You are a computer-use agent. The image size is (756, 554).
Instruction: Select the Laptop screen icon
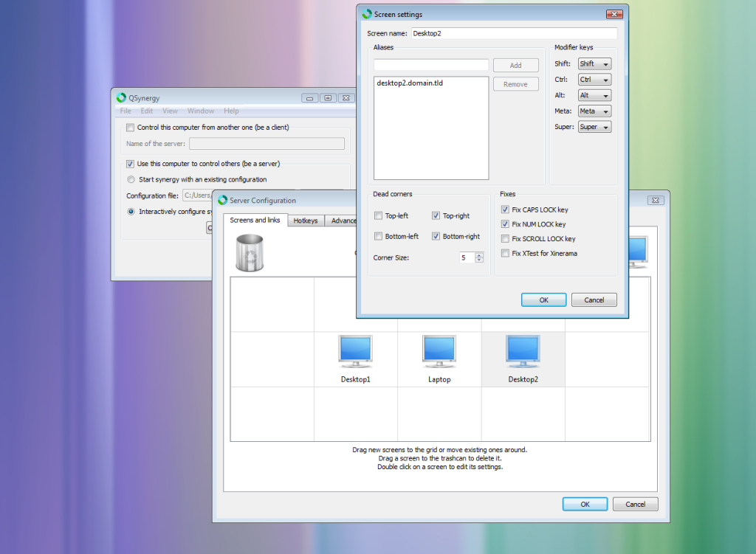pyautogui.click(x=439, y=352)
